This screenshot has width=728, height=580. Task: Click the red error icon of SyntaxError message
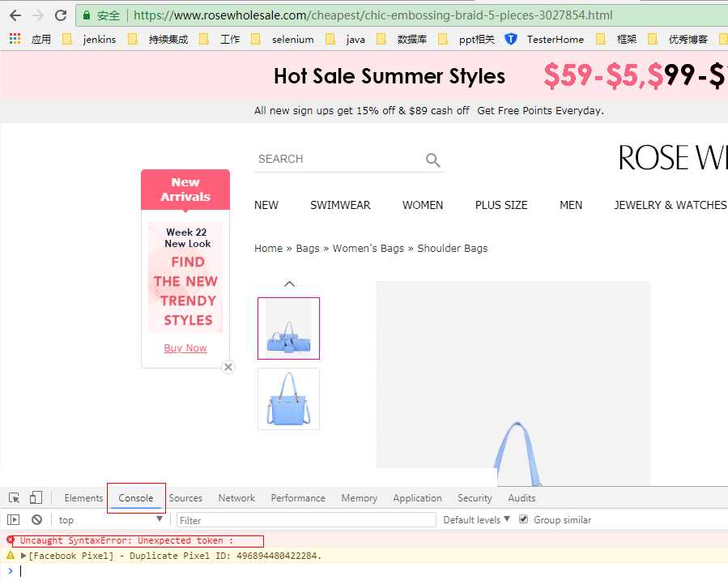(11, 539)
